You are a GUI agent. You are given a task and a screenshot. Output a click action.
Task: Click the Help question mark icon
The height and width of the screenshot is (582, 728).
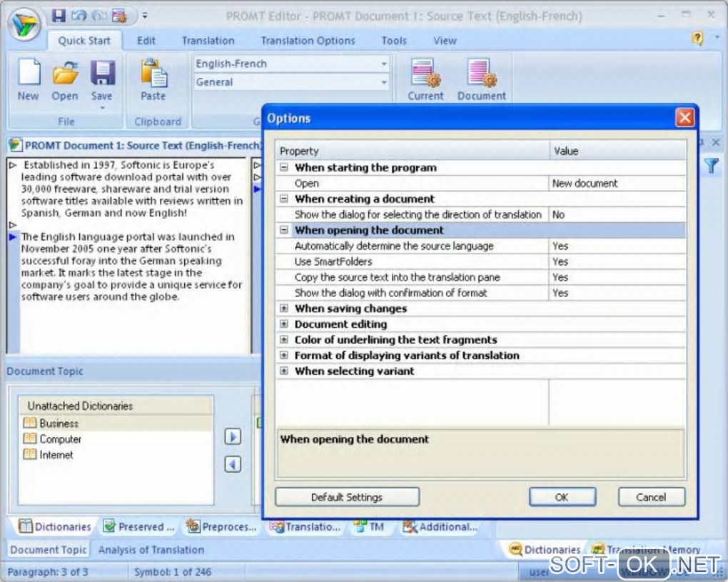(697, 38)
